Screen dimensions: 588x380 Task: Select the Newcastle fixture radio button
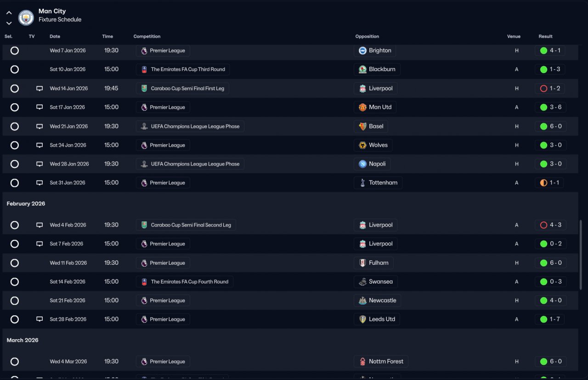(x=15, y=301)
